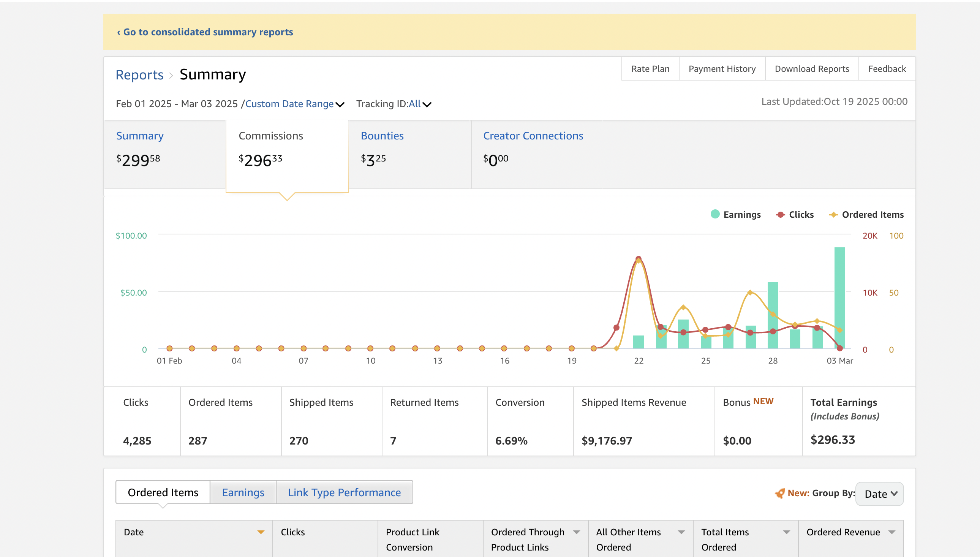Viewport: 980px width, 557px height.
Task: Click sort arrow on Ordered Revenue column
Action: point(891,532)
